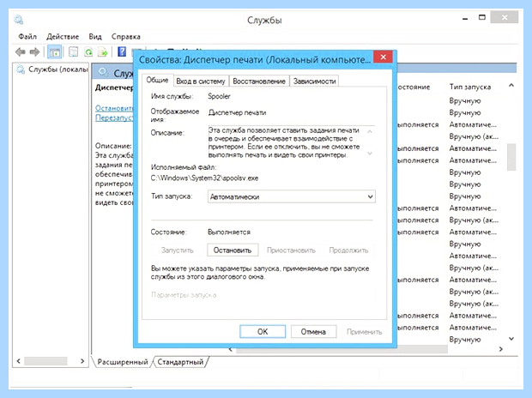This screenshot has width=532, height=398.
Task: Minimize the Службы window
Action: [x=465, y=18]
